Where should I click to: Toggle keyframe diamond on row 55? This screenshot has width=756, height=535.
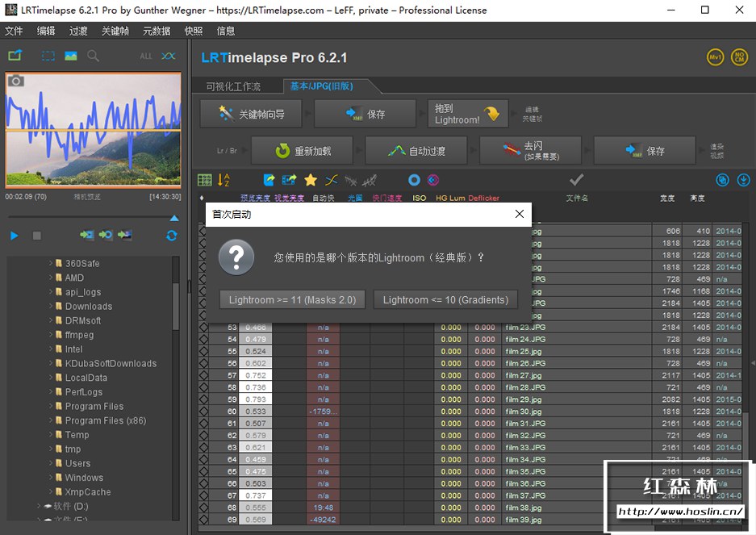(203, 351)
